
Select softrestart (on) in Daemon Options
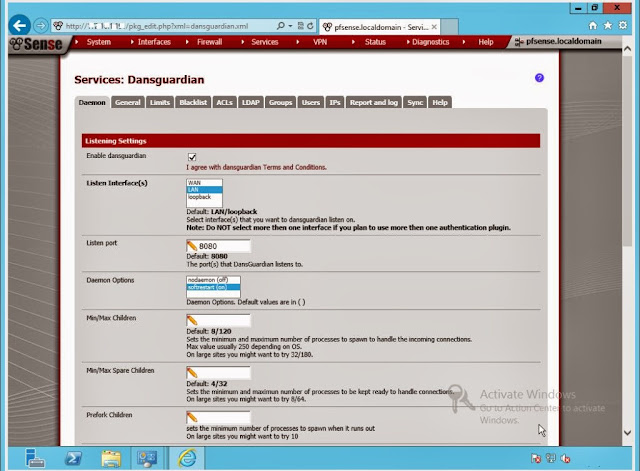click(213, 287)
